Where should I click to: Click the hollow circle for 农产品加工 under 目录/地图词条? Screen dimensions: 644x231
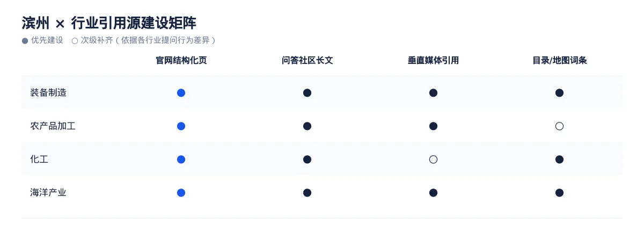(559, 126)
